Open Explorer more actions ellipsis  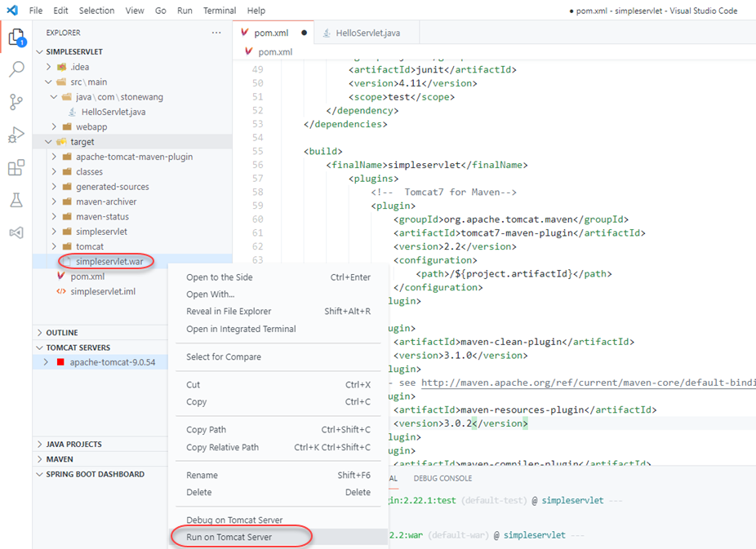point(216,33)
